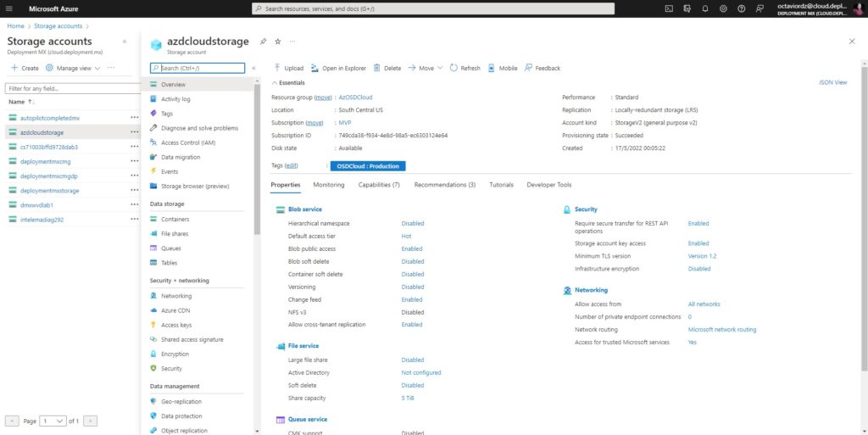Expand the Move dropdown
The height and width of the screenshot is (435, 868).
click(x=440, y=68)
